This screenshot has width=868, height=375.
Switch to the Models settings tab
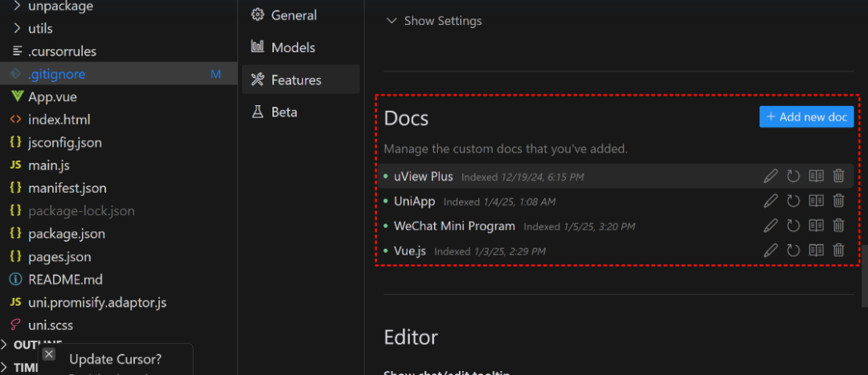[x=293, y=47]
